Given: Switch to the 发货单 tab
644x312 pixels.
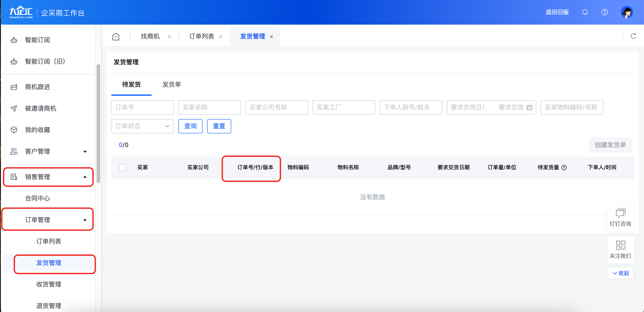Looking at the screenshot, I should pos(172,85).
